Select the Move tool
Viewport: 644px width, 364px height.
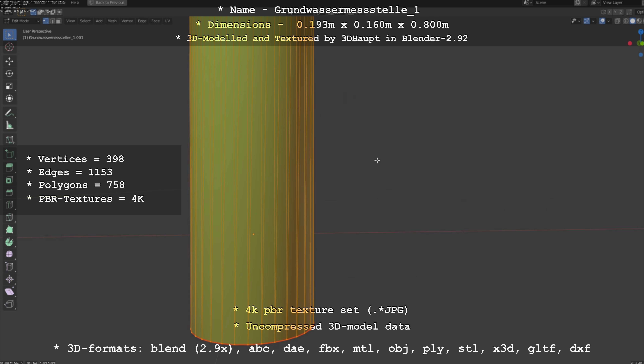point(9,61)
